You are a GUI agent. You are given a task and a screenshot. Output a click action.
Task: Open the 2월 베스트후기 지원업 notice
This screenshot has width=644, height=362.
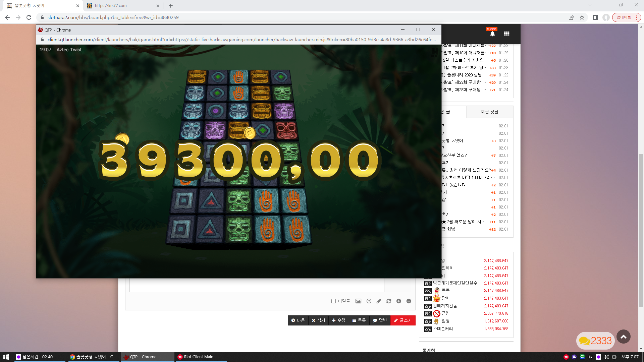coord(466,60)
